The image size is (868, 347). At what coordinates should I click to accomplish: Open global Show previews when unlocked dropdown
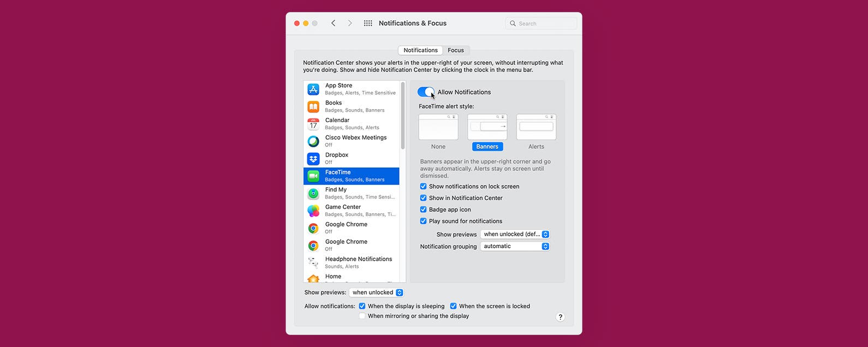pos(376,292)
